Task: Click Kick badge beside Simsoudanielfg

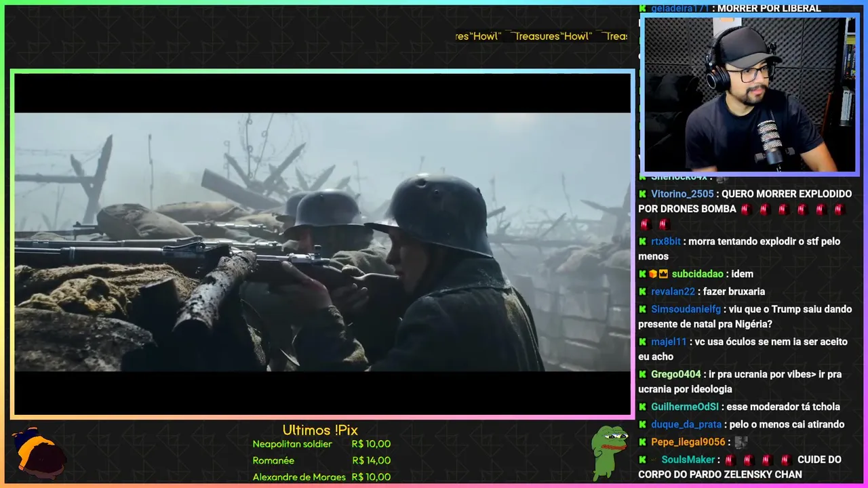Action: 642,309
